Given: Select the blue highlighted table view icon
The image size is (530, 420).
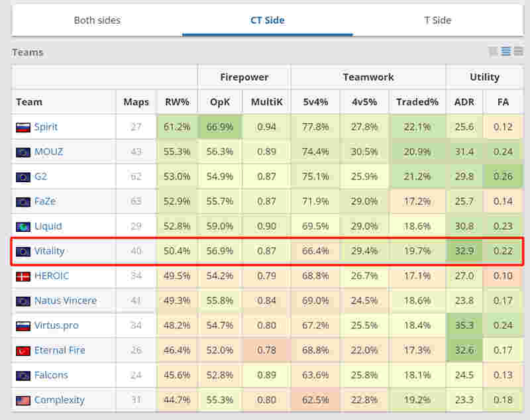Looking at the screenshot, I should click(x=506, y=52).
